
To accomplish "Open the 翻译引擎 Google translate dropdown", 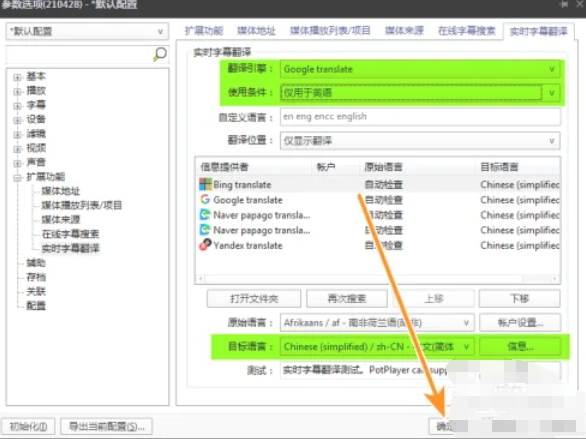I will click(x=420, y=69).
